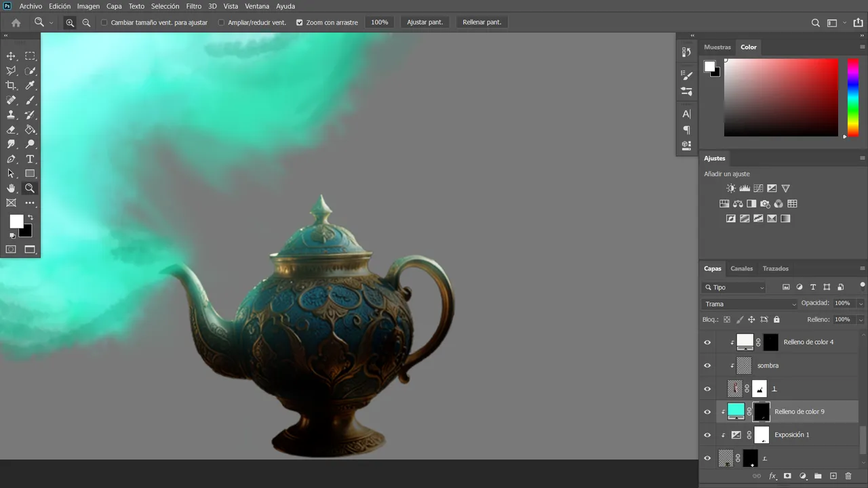Click the delete layer trash icon

point(848,476)
